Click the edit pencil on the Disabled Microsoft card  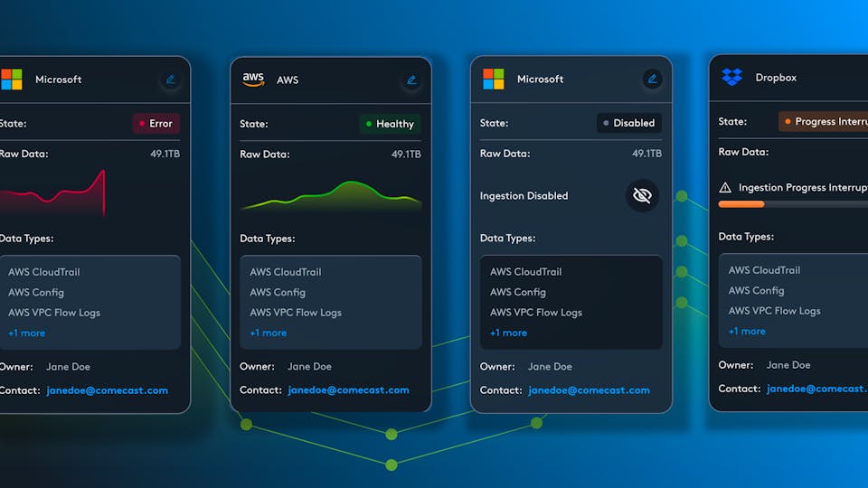[652, 79]
